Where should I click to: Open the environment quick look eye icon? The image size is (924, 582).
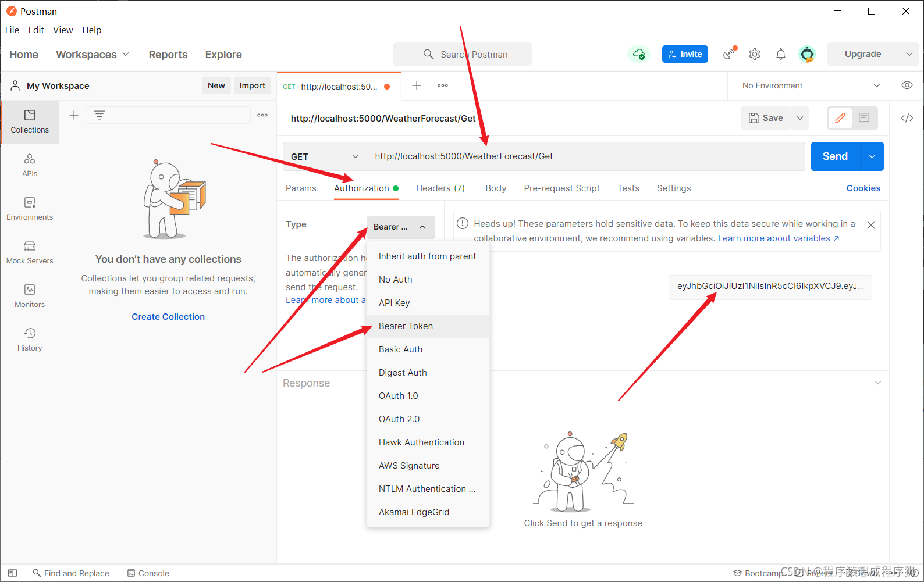(907, 85)
